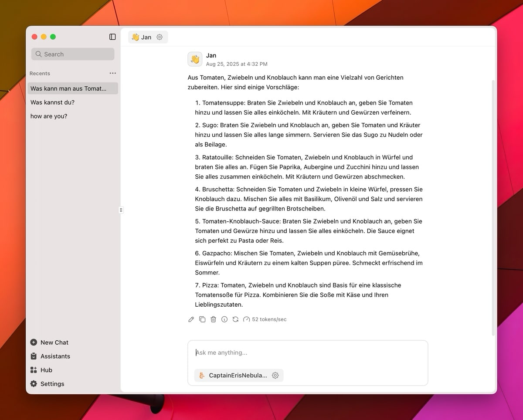This screenshot has width=523, height=420.
Task: Open the Jan assistant selector in header
Action: (142, 37)
